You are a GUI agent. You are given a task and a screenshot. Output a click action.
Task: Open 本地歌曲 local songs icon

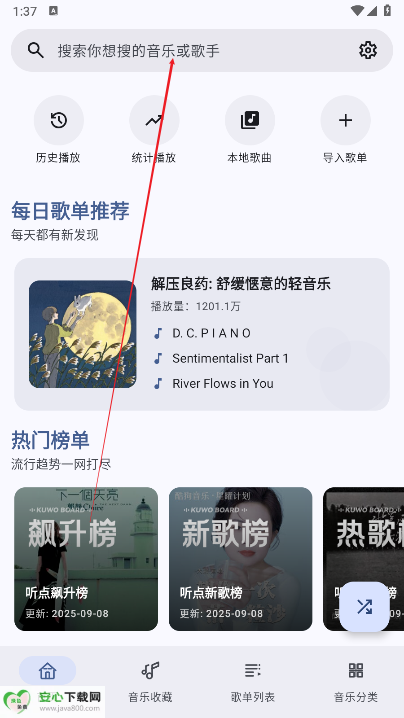(x=250, y=120)
